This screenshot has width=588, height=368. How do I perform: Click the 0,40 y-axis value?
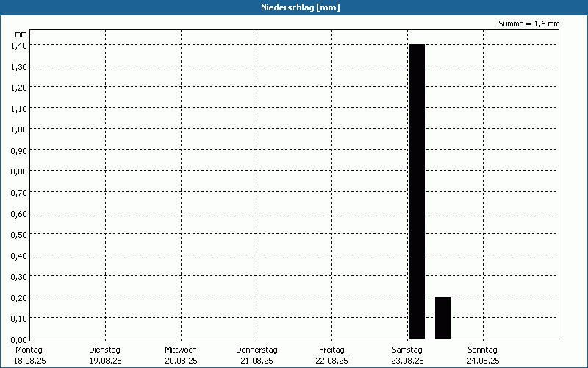(19, 256)
